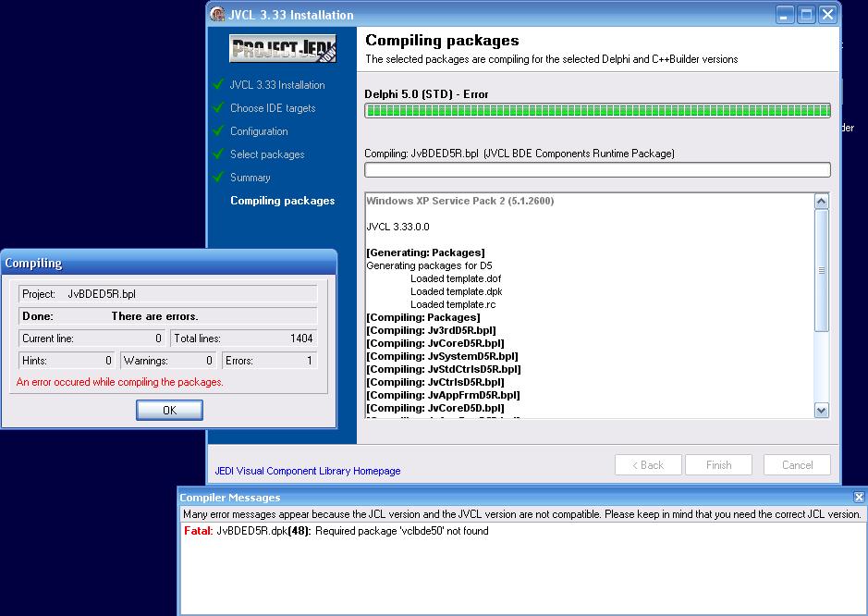Click 'Loaded template.dpk' log line
The height and width of the screenshot is (616, 868).
click(456, 291)
